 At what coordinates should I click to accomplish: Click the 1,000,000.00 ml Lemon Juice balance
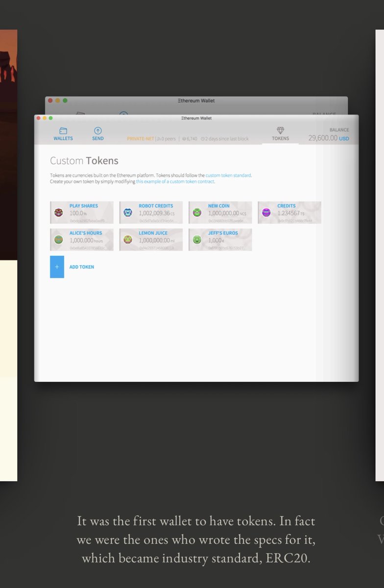click(x=157, y=241)
